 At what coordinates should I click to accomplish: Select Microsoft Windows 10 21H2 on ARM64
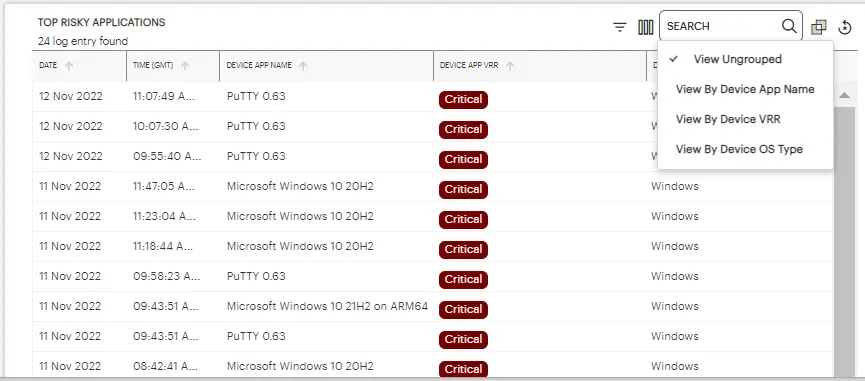(x=327, y=306)
